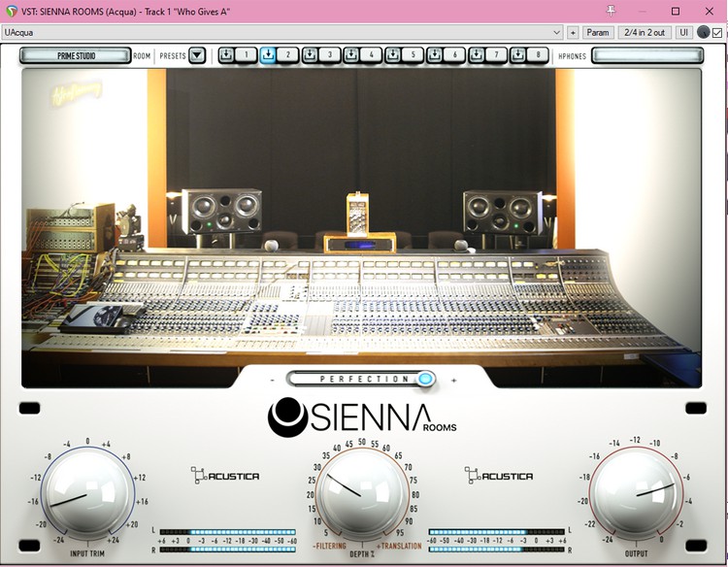Click the Input Trim knob
Viewport: 728px width, 567px height.
pos(87,493)
